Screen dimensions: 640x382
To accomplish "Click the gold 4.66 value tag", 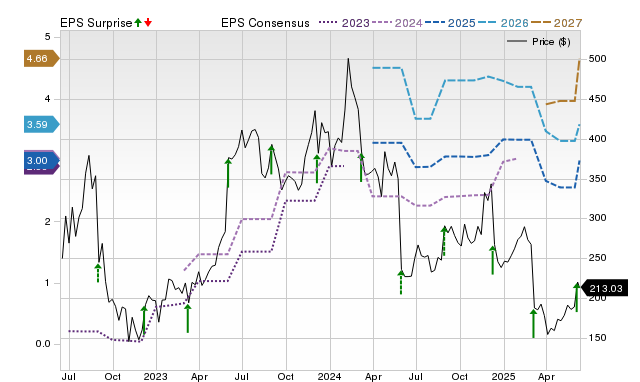I will pyautogui.click(x=42, y=59).
